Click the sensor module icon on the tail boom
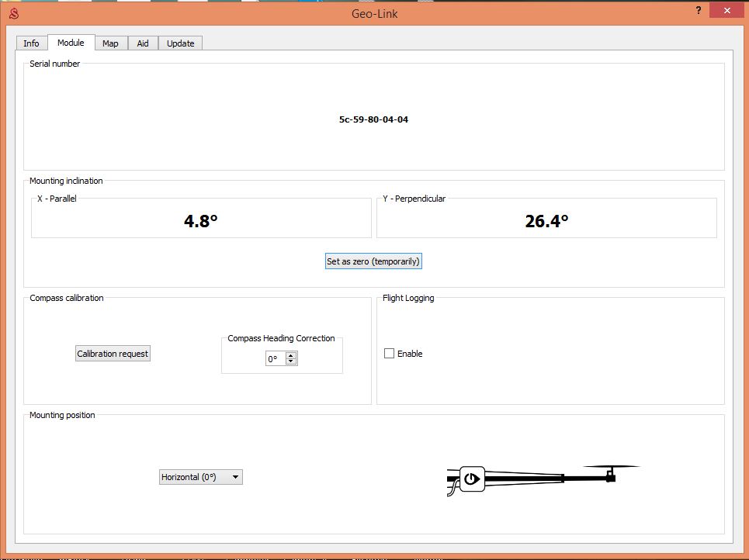 (x=472, y=479)
